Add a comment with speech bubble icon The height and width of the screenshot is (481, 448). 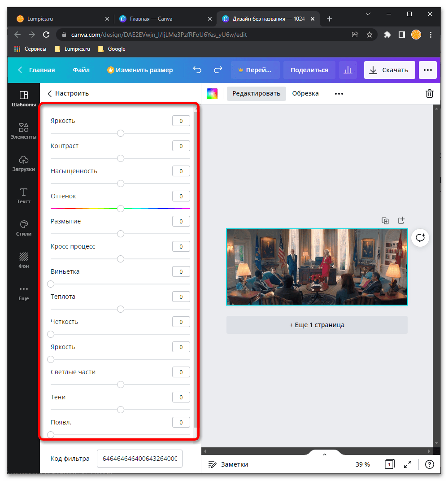coord(420,238)
